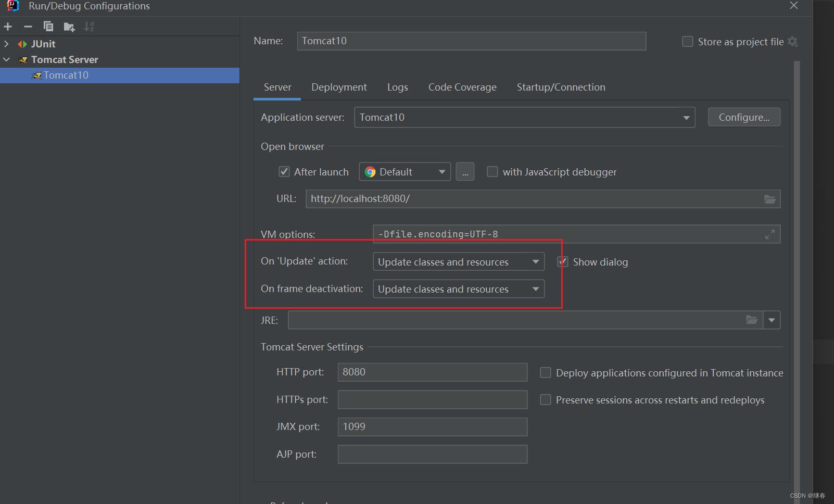Click the AJP port field
Viewport: 834px width, 504px height.
pyautogui.click(x=433, y=454)
